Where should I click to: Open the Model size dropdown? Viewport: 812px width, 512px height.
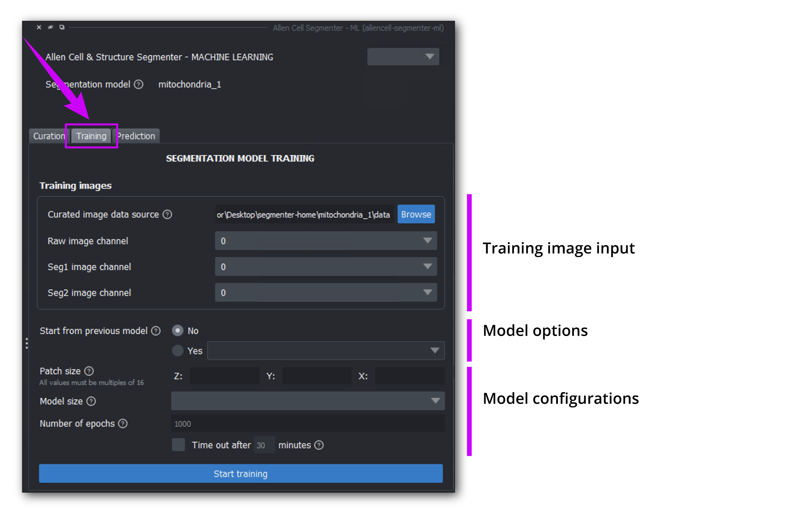pos(308,401)
